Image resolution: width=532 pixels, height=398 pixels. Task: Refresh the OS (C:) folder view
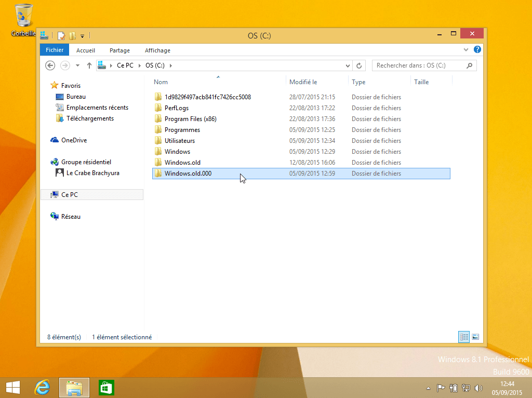click(x=359, y=65)
